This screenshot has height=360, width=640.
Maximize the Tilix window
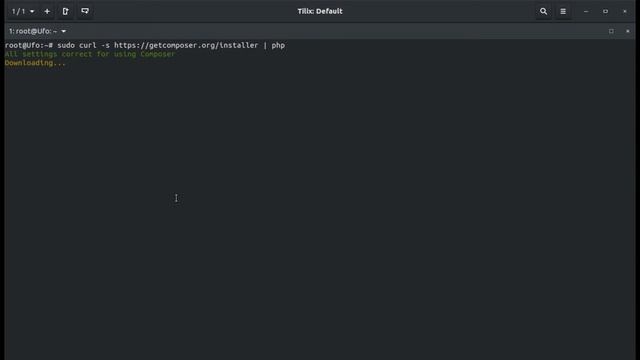(x=605, y=11)
